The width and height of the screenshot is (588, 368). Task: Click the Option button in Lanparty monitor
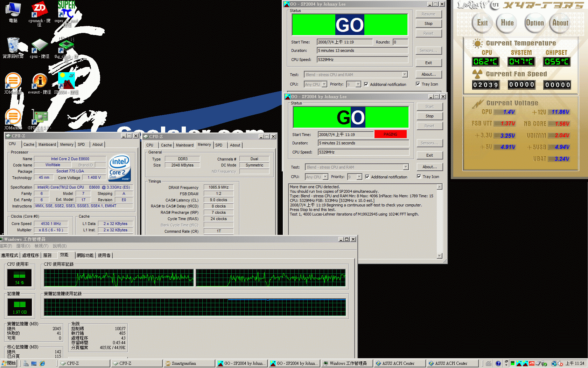[x=534, y=23]
